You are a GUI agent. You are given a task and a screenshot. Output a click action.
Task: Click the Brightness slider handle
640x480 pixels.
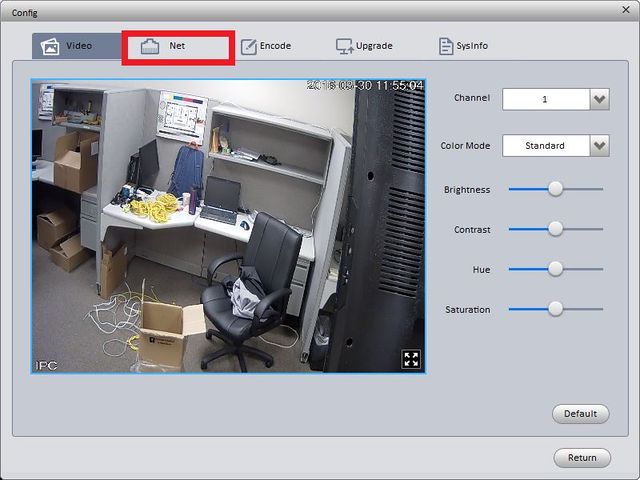coord(555,189)
